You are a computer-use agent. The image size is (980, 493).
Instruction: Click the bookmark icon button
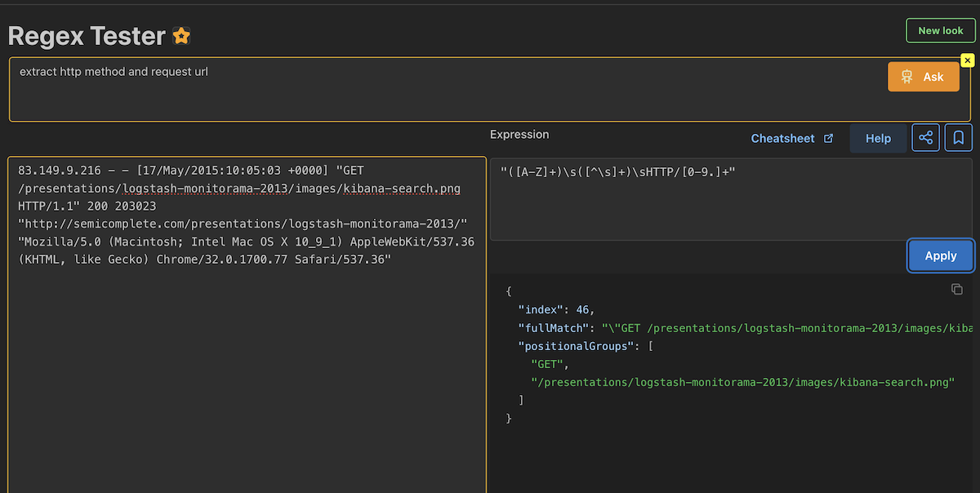tap(959, 138)
